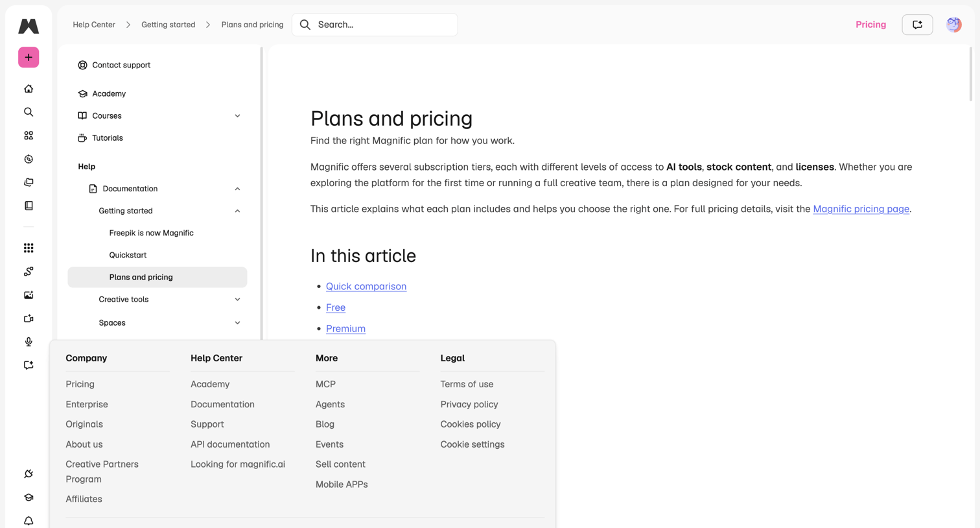Open the image generator icon in the left rail
Image resolution: width=980 pixels, height=528 pixels.
pyautogui.click(x=29, y=295)
